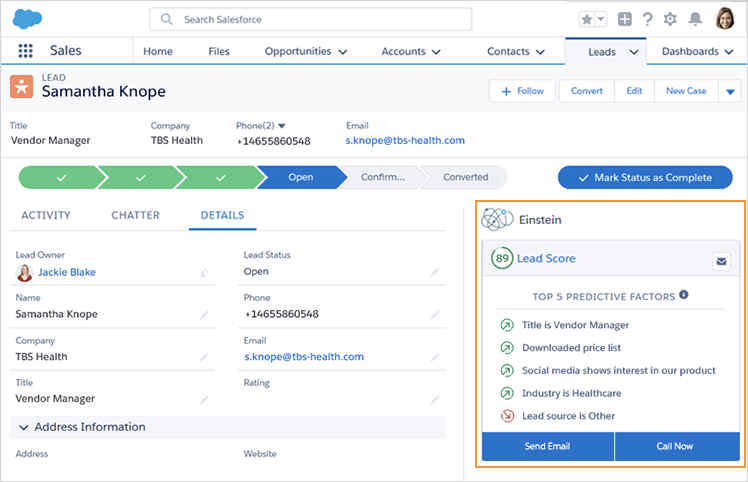Screen dimensions: 748x482
Task: Select the Converted stage in path
Action: coord(465,177)
